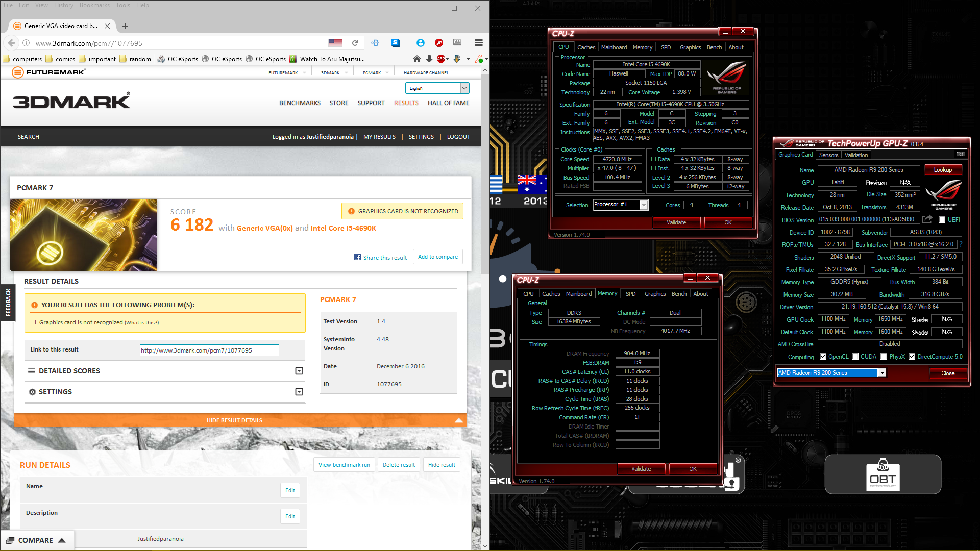Click View benchmark run button
980x551 pixels.
coord(344,465)
